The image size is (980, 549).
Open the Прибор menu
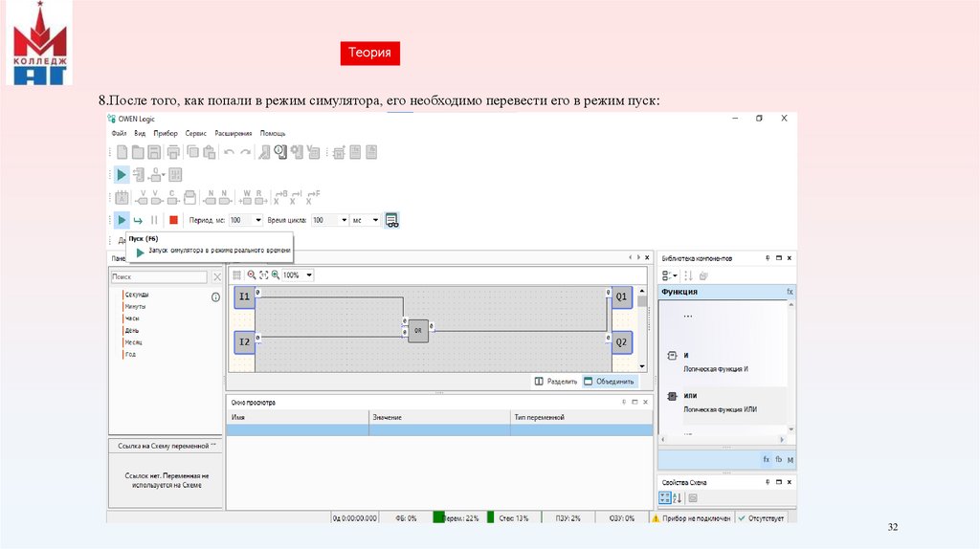point(166,133)
